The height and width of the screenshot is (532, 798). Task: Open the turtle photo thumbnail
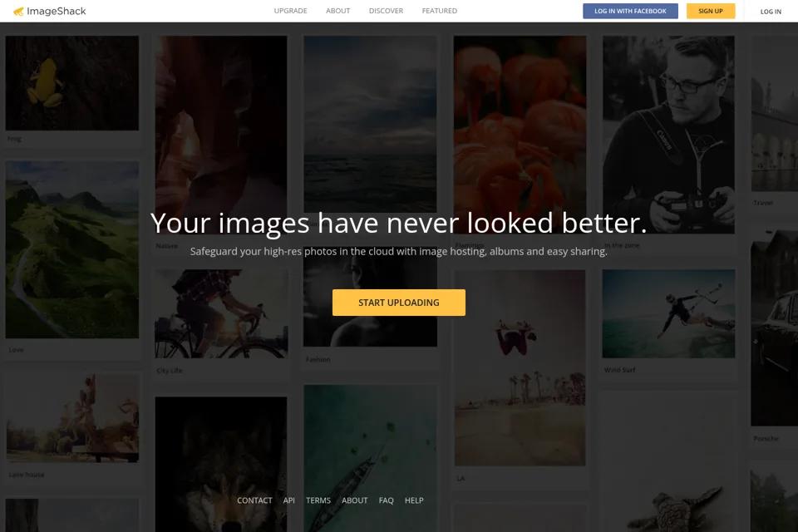pyautogui.click(x=668, y=462)
